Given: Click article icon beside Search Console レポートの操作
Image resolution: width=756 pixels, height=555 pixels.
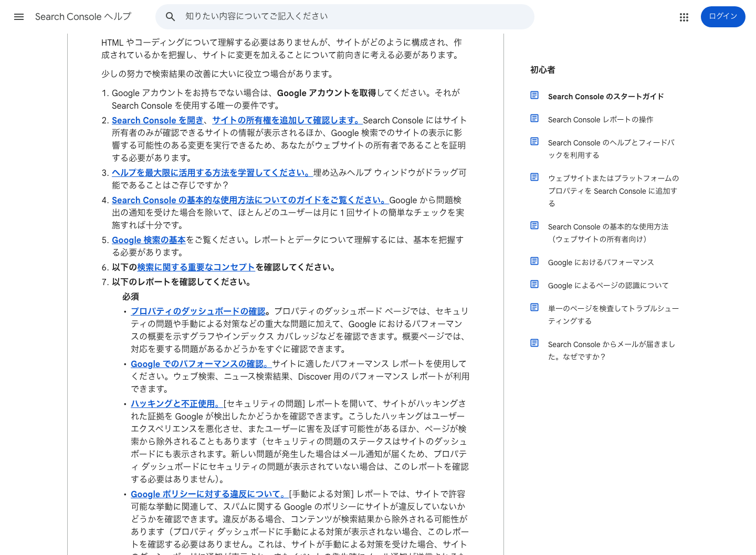Looking at the screenshot, I should click(534, 118).
